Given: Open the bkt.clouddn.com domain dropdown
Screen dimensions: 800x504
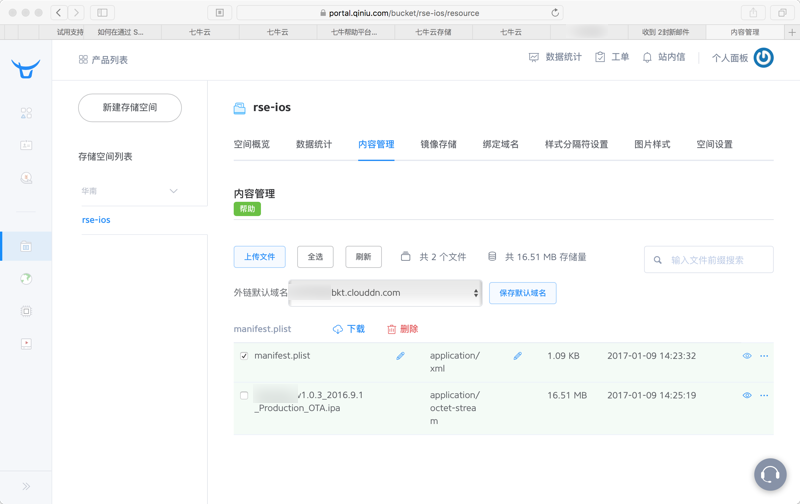Looking at the screenshot, I should click(x=385, y=293).
